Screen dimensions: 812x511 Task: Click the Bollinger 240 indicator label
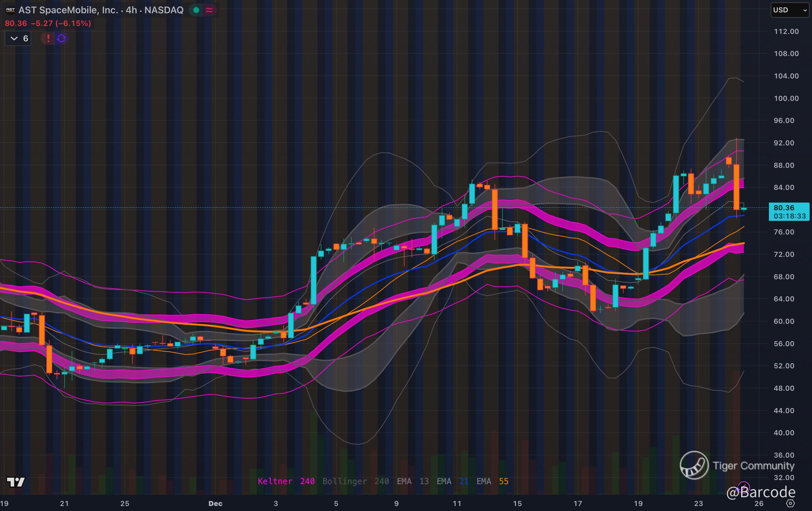pos(356,481)
